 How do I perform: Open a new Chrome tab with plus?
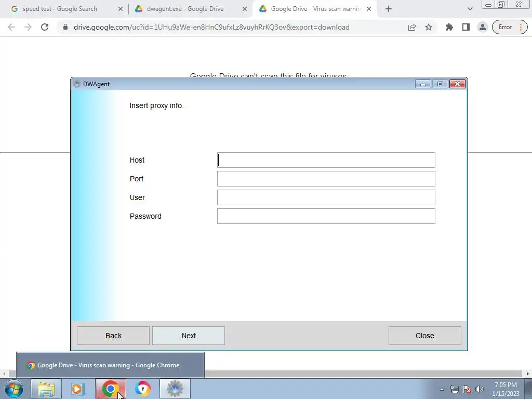(389, 9)
